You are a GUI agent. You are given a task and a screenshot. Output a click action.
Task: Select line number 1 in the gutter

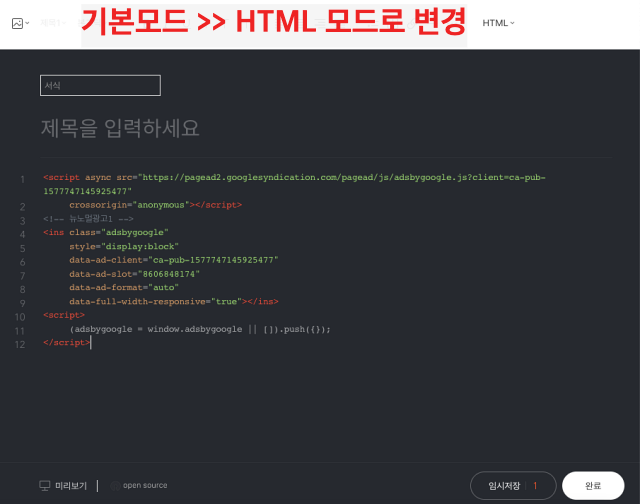22,180
